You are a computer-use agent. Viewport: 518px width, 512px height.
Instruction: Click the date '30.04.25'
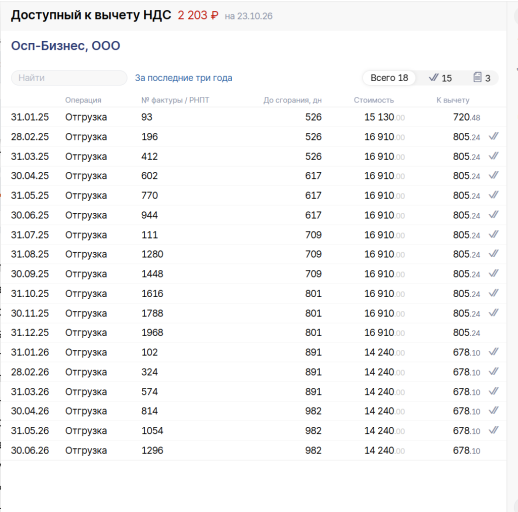coord(30,176)
